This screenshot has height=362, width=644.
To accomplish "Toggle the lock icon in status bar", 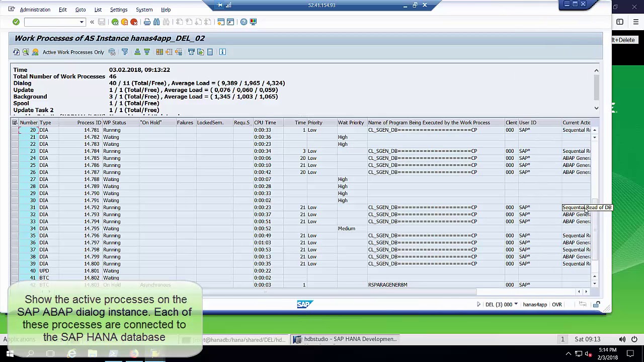I will [x=596, y=304].
